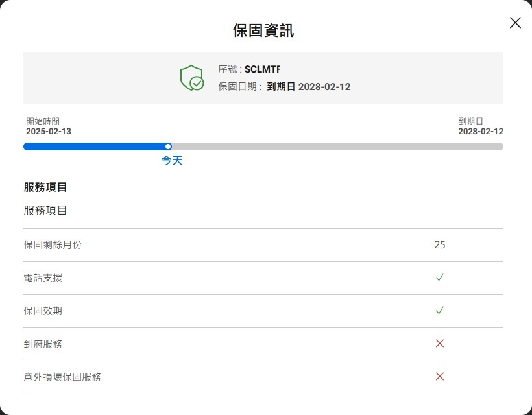Click the 保固資訊 dialog title
The image size is (532, 415).
click(263, 30)
